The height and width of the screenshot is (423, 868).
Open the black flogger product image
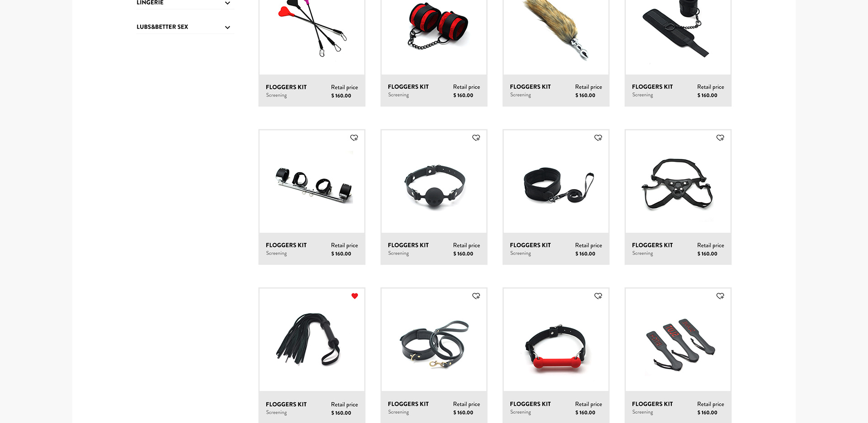312,340
